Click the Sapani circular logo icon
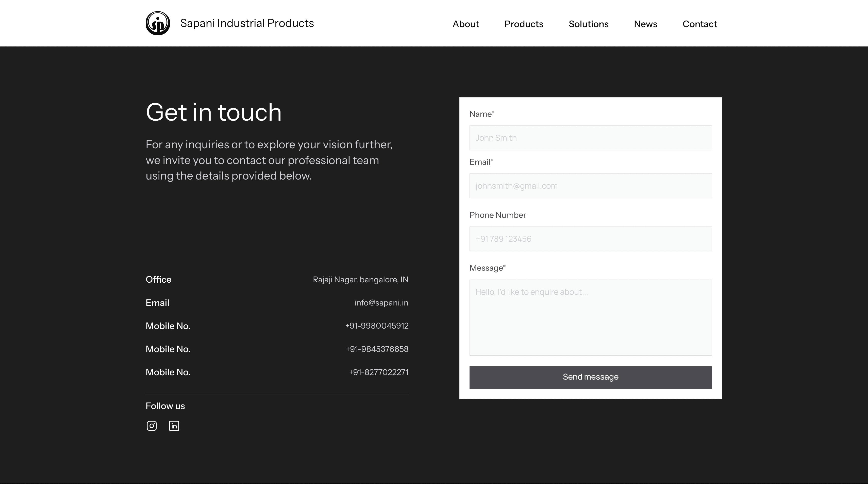868x484 pixels. click(x=158, y=23)
